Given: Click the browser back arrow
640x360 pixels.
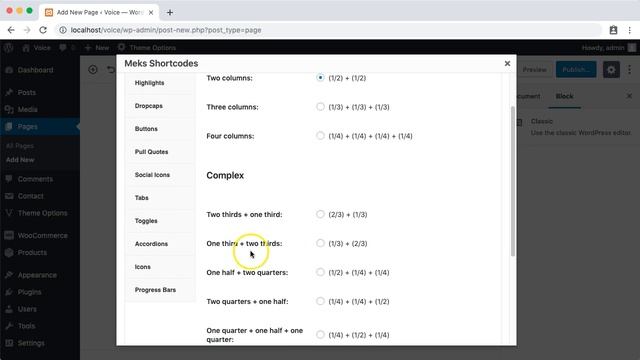Looking at the screenshot, I should coord(11,30).
